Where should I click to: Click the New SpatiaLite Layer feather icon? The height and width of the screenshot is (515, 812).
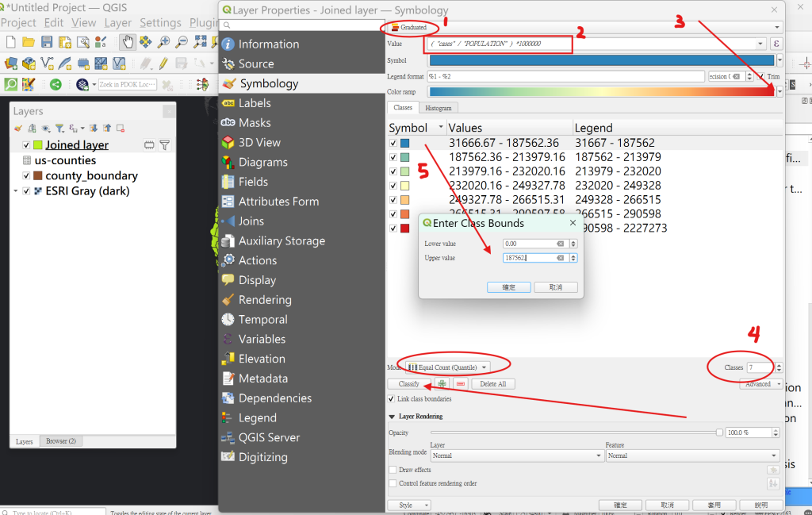point(65,63)
